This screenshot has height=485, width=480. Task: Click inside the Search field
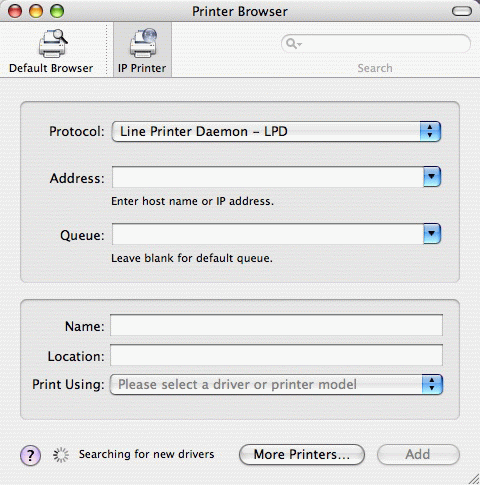click(x=376, y=44)
